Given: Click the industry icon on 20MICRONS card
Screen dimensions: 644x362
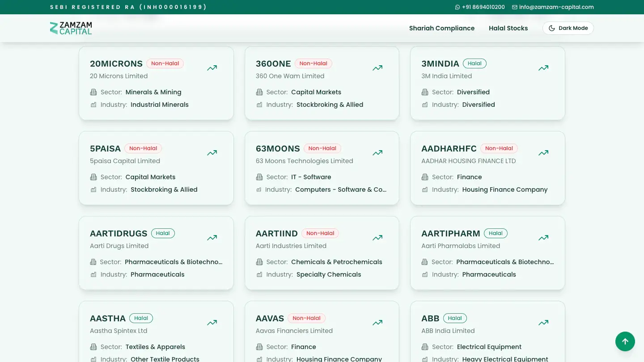Looking at the screenshot, I should tap(93, 105).
